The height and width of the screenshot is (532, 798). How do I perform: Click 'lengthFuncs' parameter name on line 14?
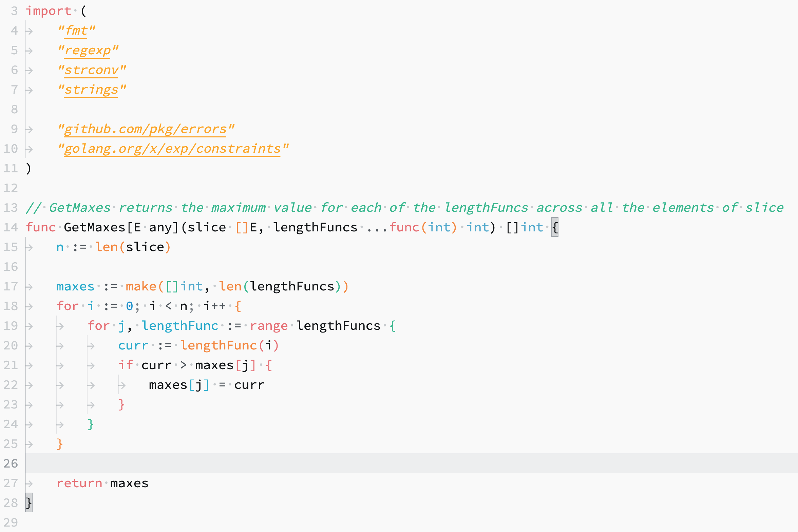315,227
